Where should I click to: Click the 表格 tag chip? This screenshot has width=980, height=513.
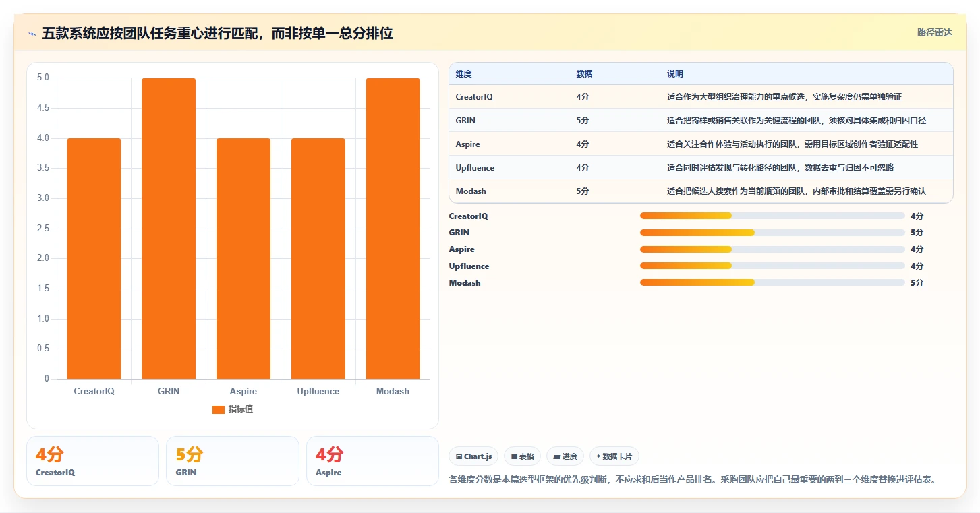523,456
